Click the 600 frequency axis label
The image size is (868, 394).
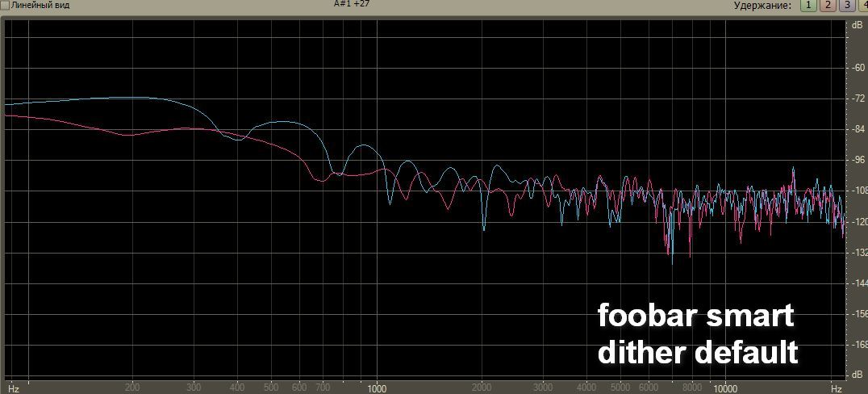(x=299, y=388)
